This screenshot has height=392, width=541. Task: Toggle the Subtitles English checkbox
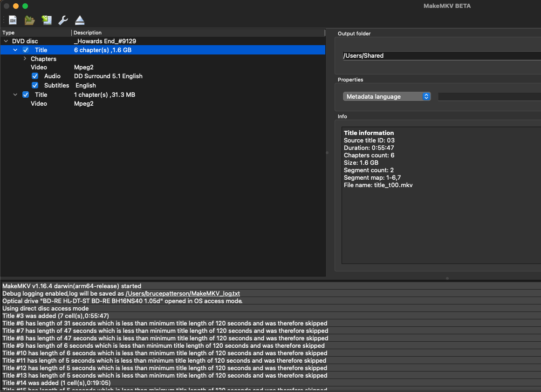[35, 85]
